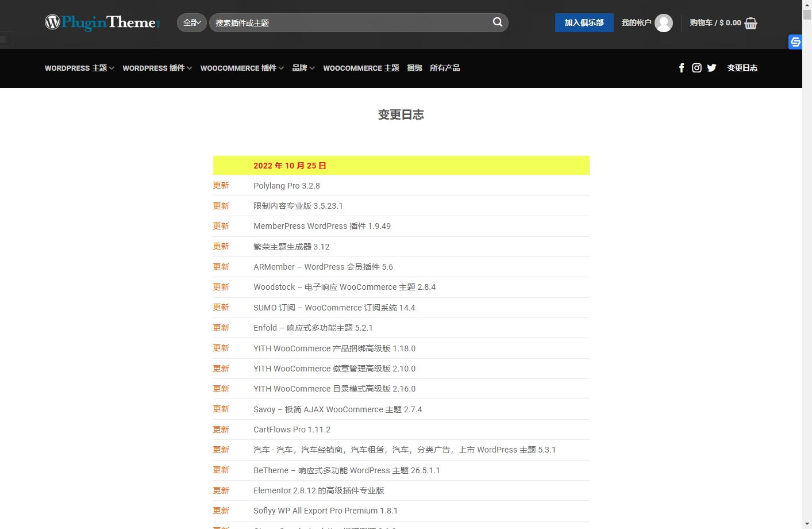Open the shopping cart basket icon
This screenshot has height=529, width=812.
click(751, 23)
